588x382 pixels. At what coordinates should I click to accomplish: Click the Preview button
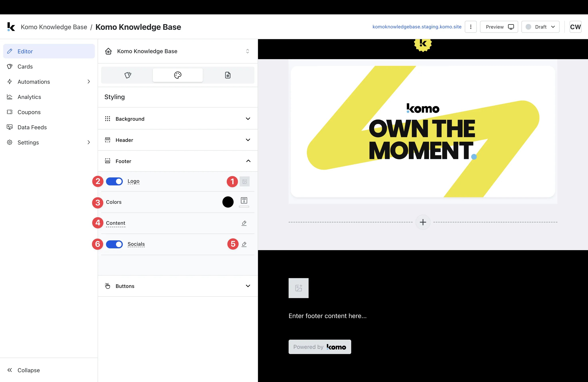[x=499, y=27]
